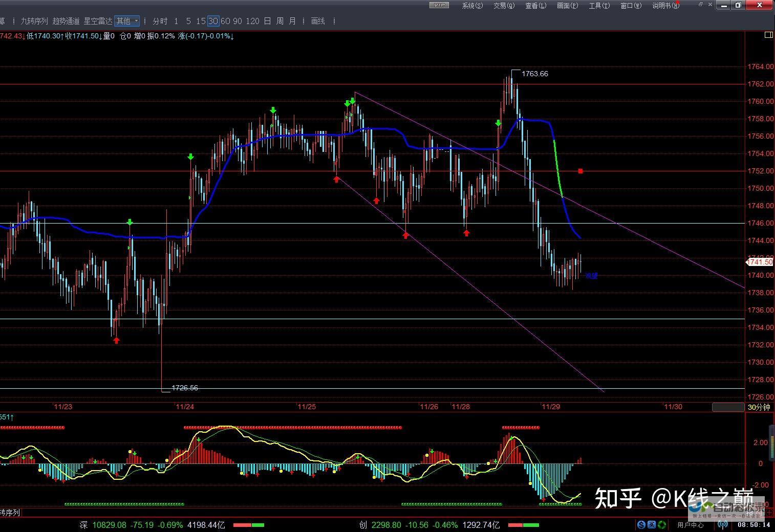Click the 收1741.50 close readout
This screenshot has width=775, height=532.
pyautogui.click(x=83, y=36)
